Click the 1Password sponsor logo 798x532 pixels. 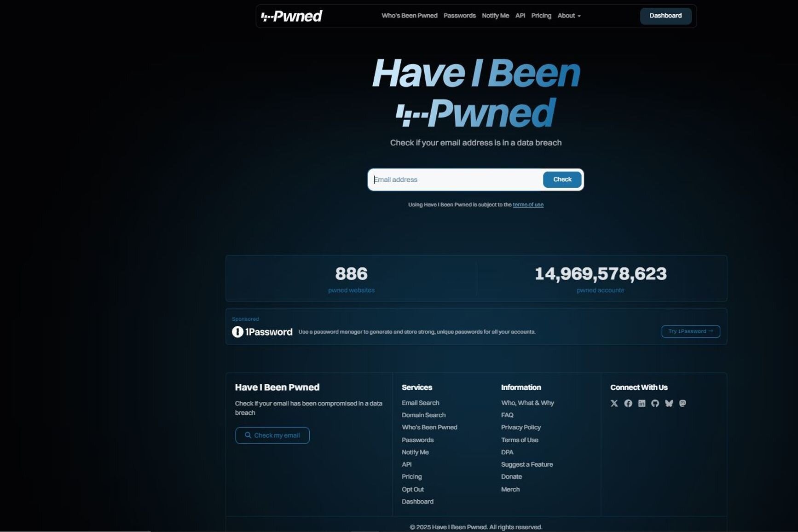(x=262, y=332)
